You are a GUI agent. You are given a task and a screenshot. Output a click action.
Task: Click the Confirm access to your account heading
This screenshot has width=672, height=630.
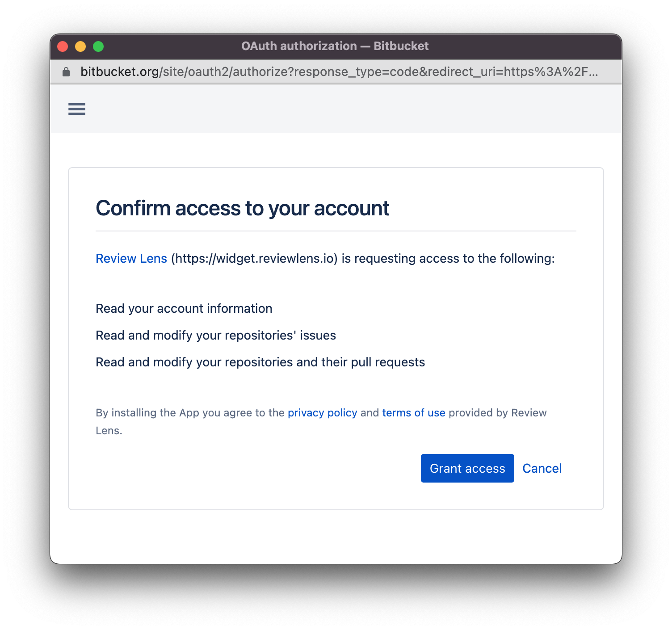click(x=242, y=208)
